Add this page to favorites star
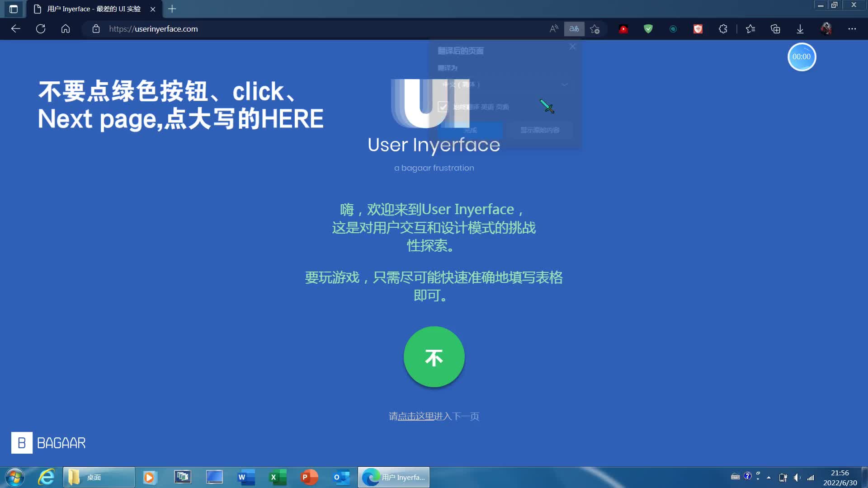The width and height of the screenshot is (868, 488). point(595,29)
